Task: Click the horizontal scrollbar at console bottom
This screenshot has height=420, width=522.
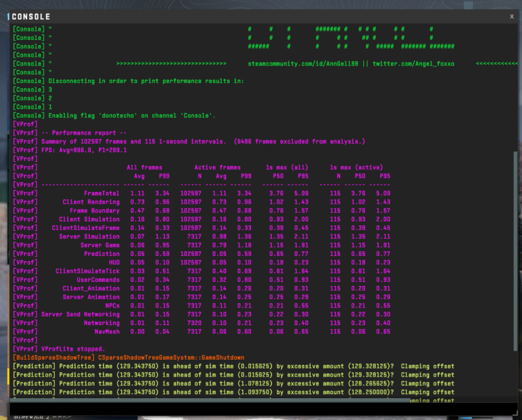Action: pyautogui.click(x=210, y=400)
